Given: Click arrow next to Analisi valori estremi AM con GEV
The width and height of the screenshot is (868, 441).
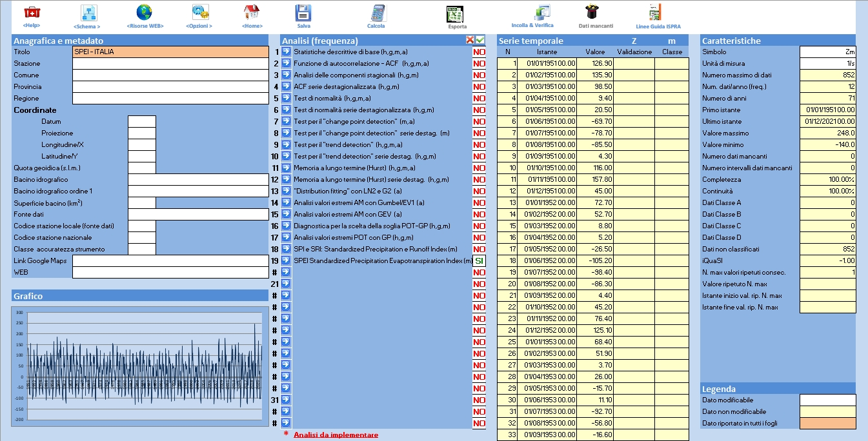Looking at the screenshot, I should coord(286,215).
